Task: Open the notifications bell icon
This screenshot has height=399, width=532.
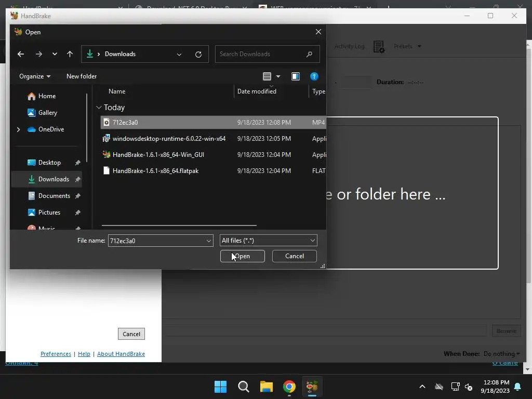Action: point(517,387)
